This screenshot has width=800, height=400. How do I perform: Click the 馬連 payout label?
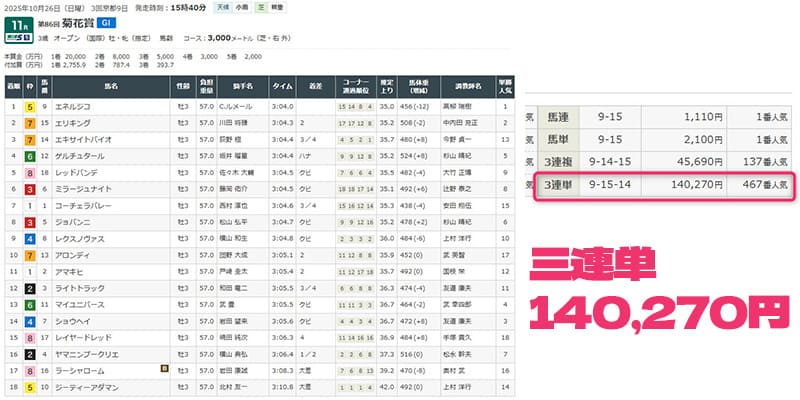[x=558, y=118]
